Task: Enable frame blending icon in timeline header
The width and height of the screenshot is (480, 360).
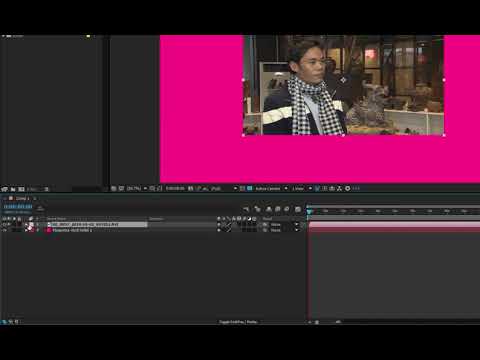Action: point(278,209)
